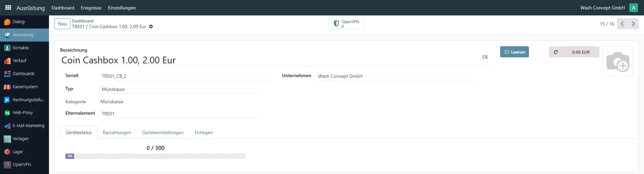
Task: Open Elternelement TRE01 dropdown field
Action: [x=180, y=114]
